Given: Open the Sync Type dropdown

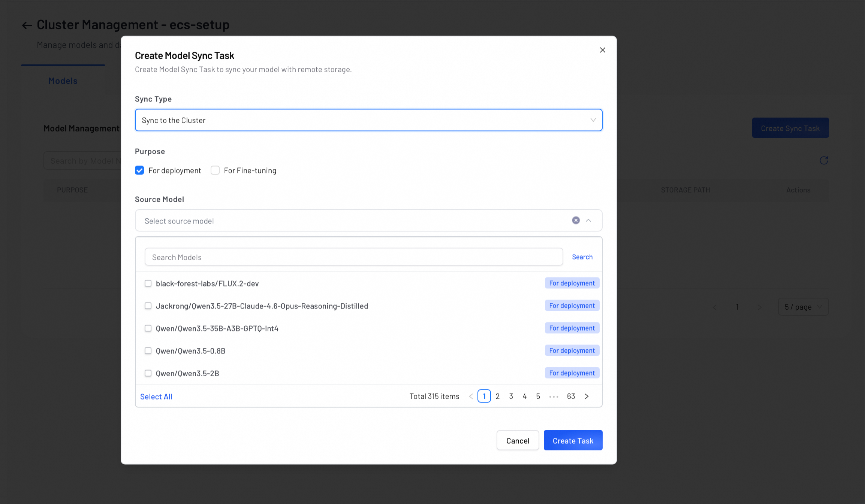Looking at the screenshot, I should (368, 120).
